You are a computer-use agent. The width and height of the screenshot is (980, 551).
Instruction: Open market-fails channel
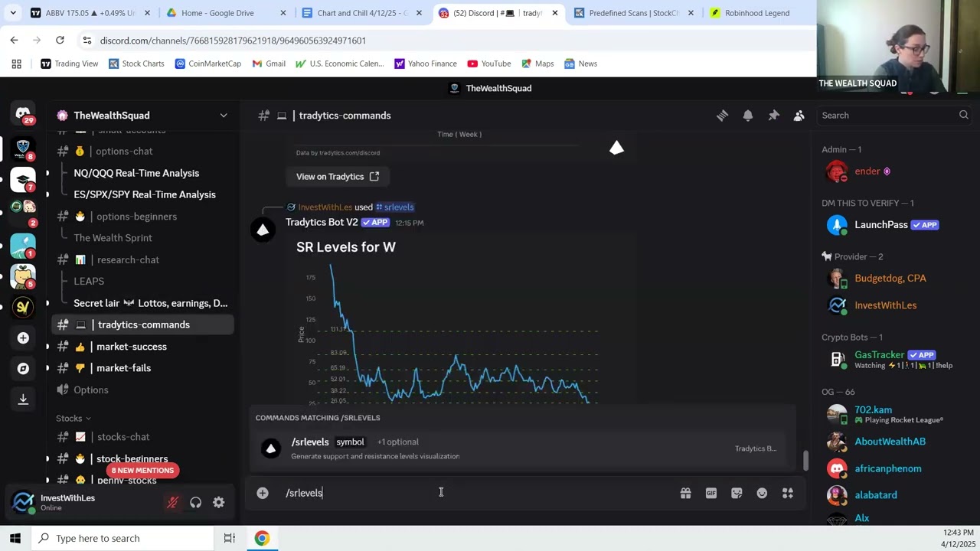142,368
